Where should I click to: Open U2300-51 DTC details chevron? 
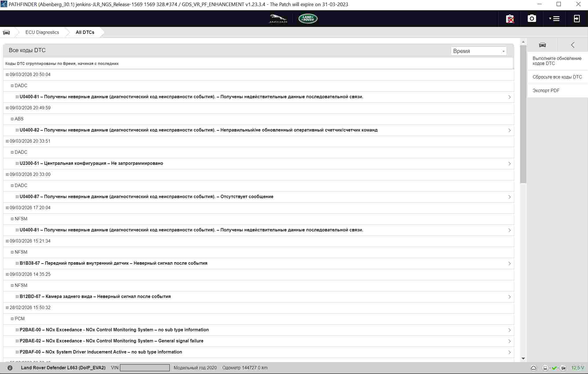[x=509, y=164]
